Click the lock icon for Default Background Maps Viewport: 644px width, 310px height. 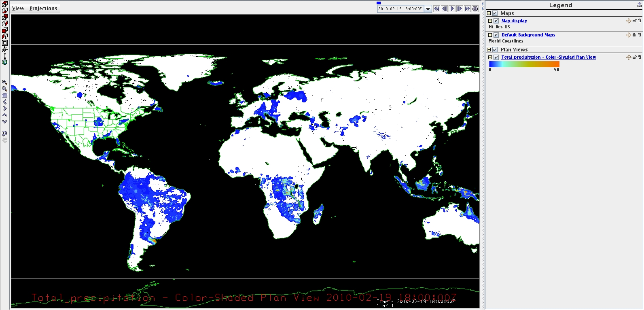[x=634, y=35]
